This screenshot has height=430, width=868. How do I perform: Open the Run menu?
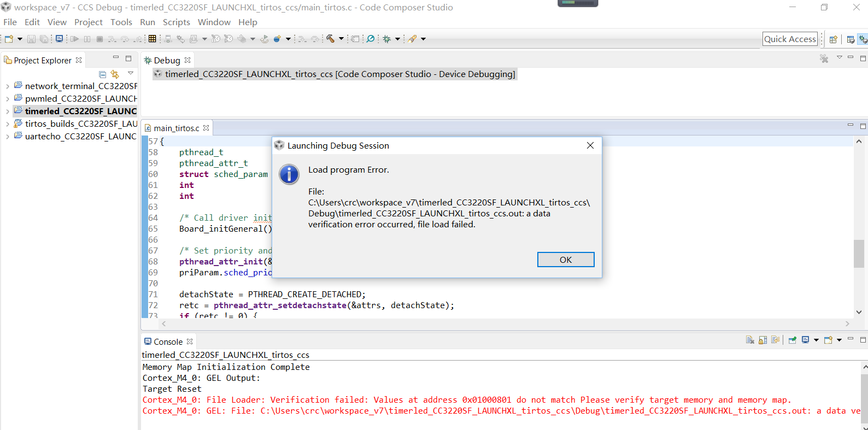[148, 22]
